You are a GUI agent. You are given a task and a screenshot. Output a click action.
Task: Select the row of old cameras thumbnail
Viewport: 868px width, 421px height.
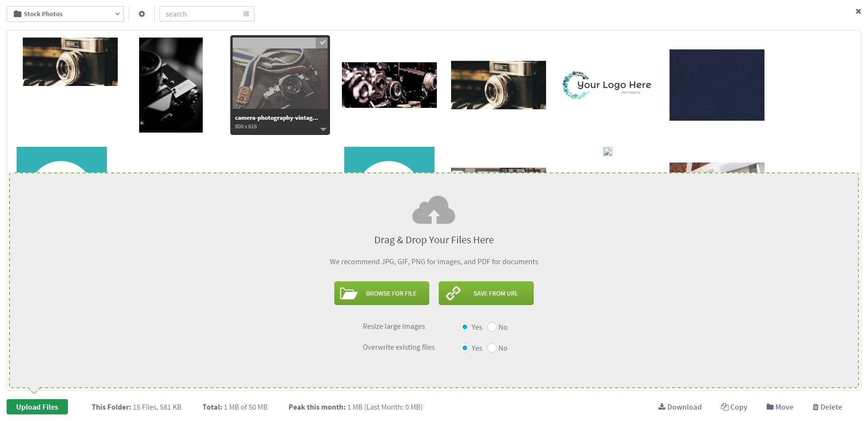tap(389, 85)
